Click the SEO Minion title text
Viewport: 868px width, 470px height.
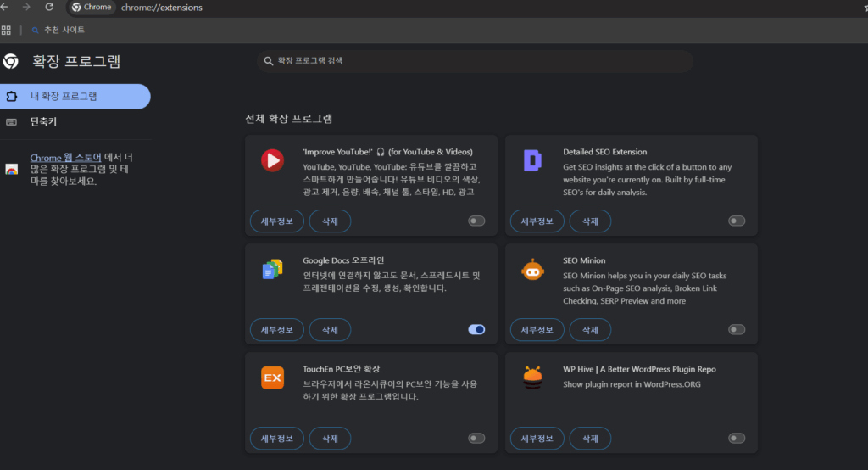[584, 260]
